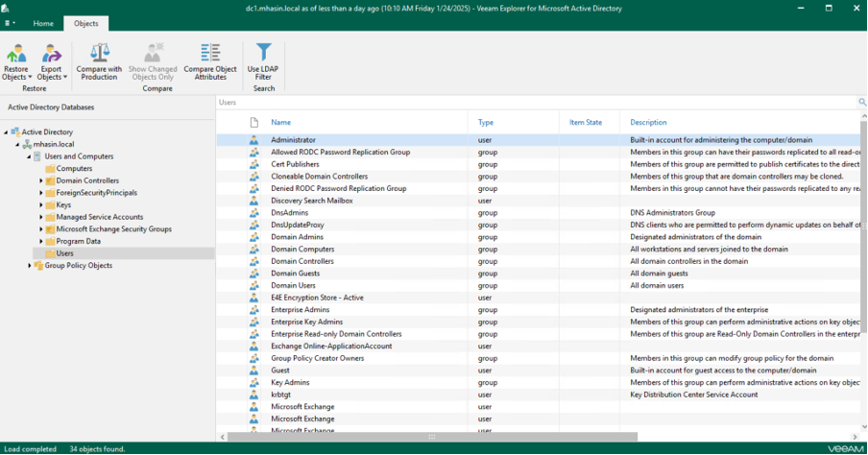Click the scroll right arrow at bottom

855,437
